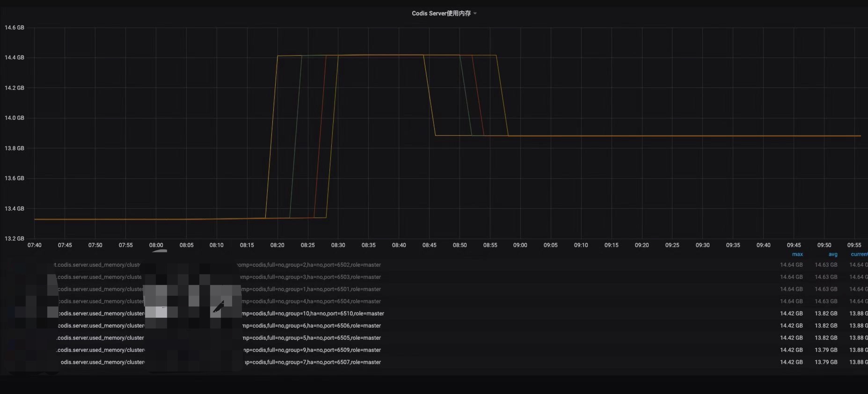Click the 07:40 time axis label

[34, 245]
